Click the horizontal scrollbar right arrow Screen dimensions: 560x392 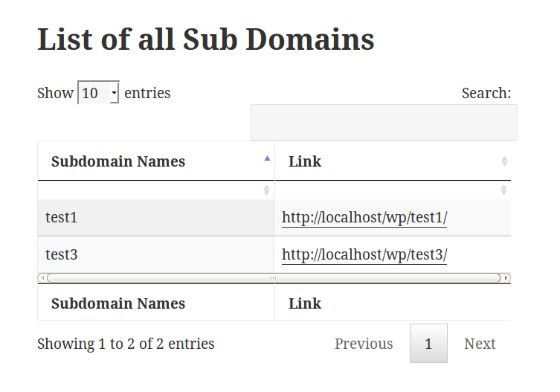(x=506, y=277)
